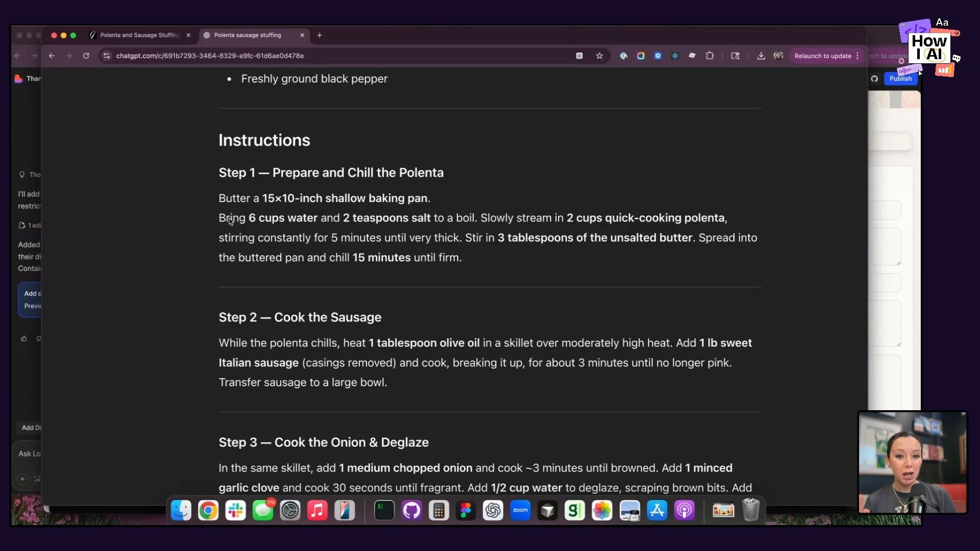Image resolution: width=980 pixels, height=551 pixels.
Task: Click the blue gear extension icon
Action: coord(658,56)
